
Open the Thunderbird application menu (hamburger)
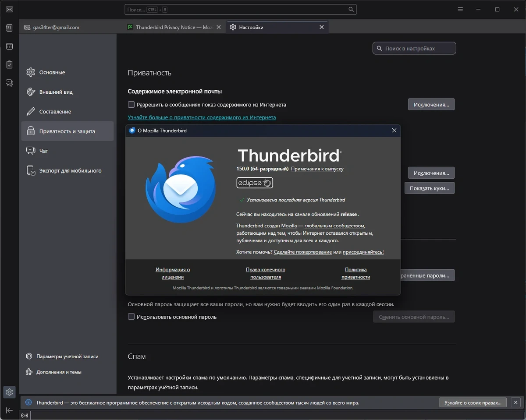point(460,9)
